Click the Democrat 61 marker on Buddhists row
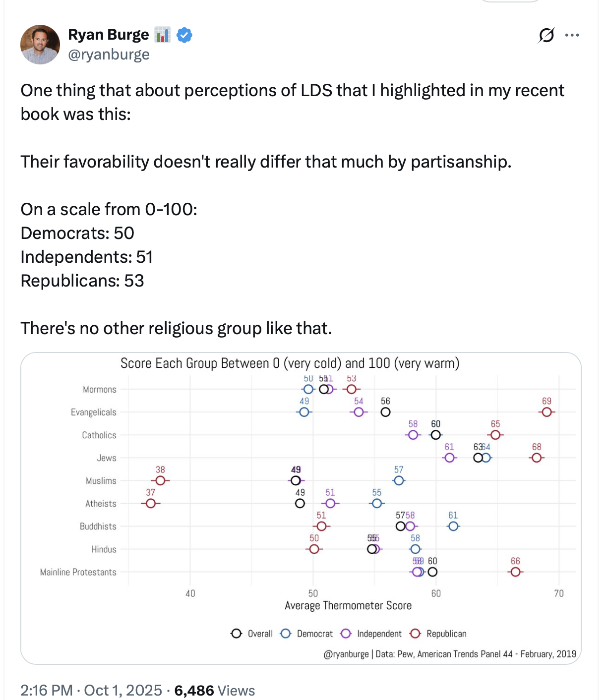This screenshot has height=700, width=606. [x=453, y=526]
